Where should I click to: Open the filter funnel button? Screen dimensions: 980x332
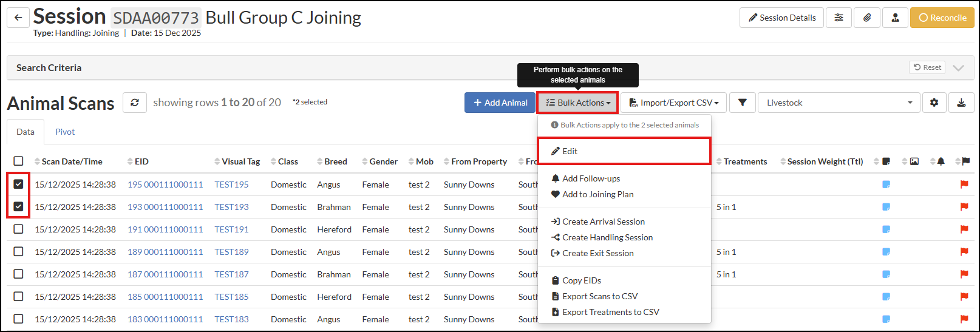(x=742, y=103)
